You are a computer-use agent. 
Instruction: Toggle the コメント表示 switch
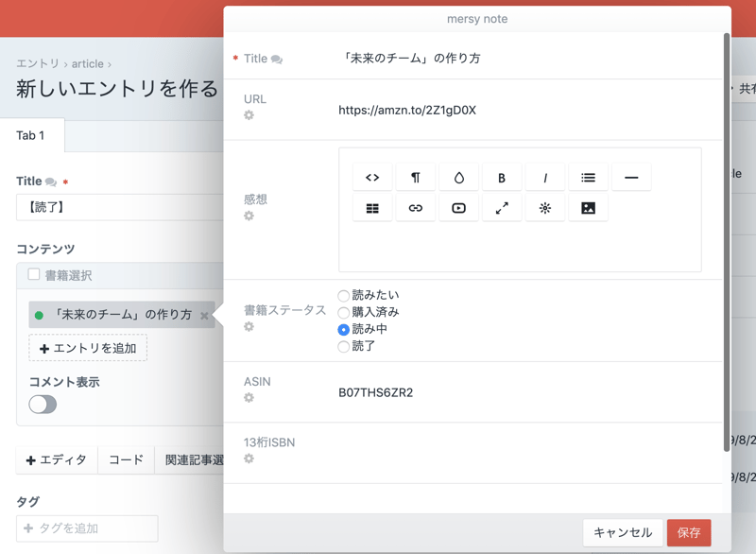43,405
